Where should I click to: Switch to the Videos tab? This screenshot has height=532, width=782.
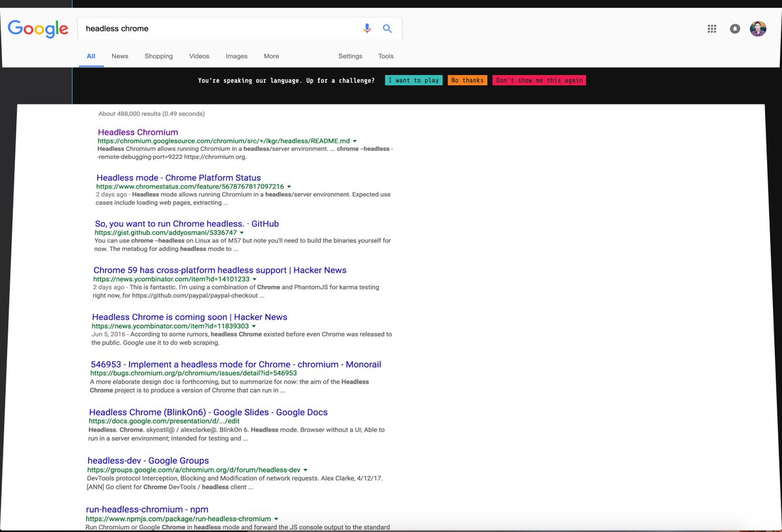199,56
